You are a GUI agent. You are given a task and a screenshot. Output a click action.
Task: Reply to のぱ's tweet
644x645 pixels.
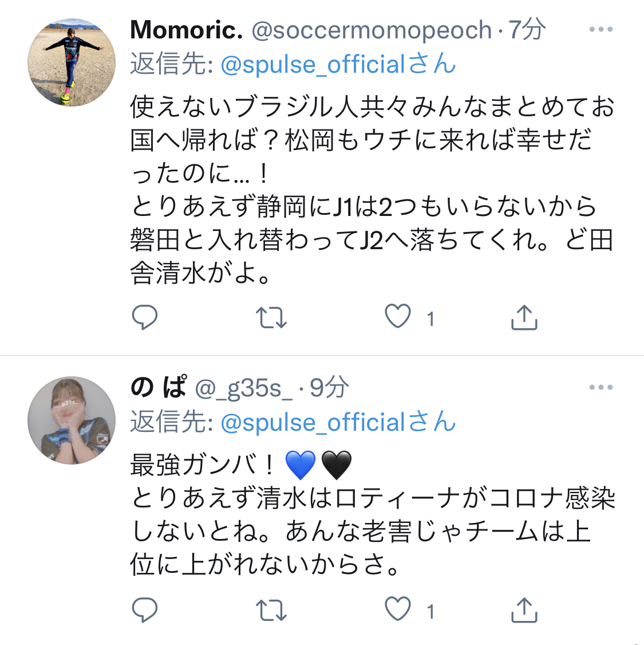coord(144,611)
